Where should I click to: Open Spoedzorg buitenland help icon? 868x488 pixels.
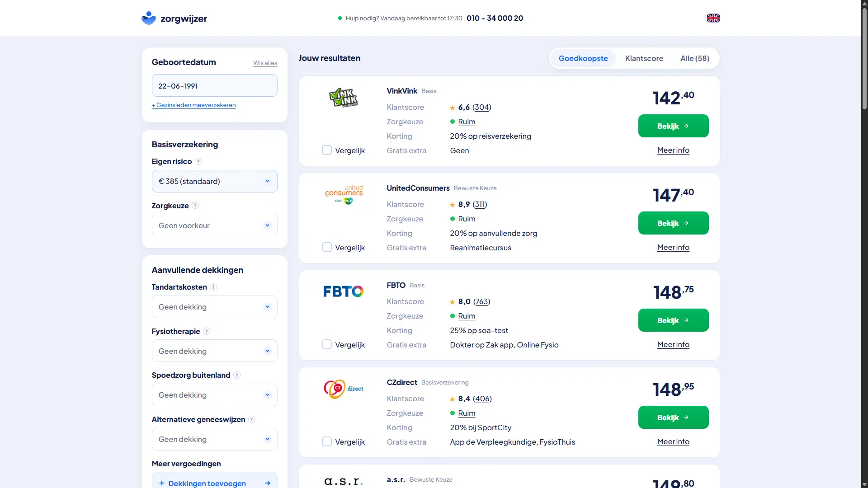[237, 375]
